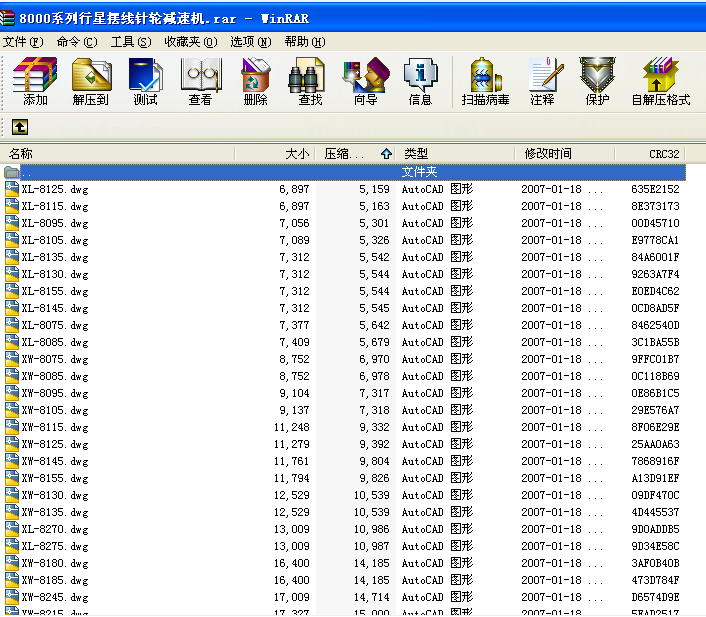The image size is (706, 617).
Task: Sort by CRC32 column header
Action: pyautogui.click(x=650, y=154)
